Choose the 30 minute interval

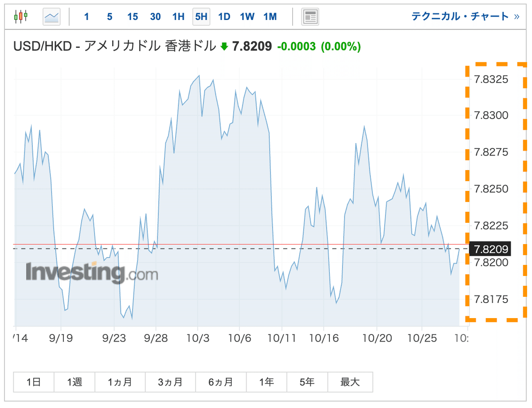point(155,17)
